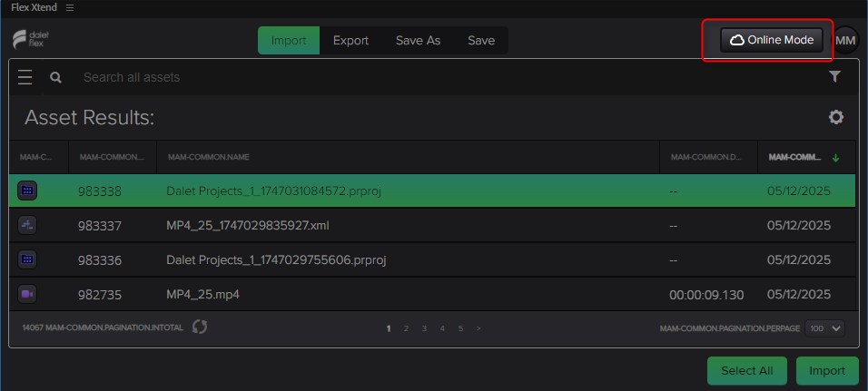Open the hamburger menu beside the search icon

(25, 77)
